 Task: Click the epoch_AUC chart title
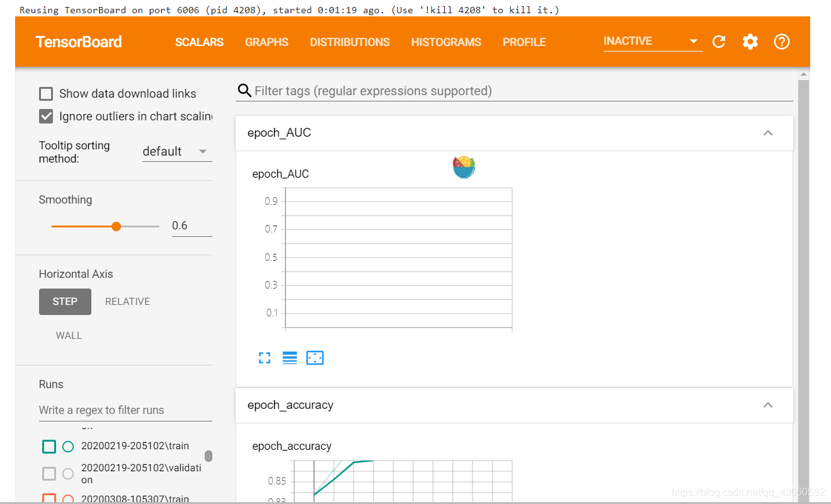[280, 174]
